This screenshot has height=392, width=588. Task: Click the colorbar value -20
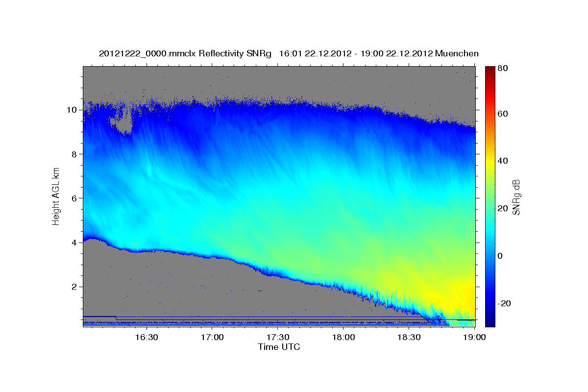[504, 303]
